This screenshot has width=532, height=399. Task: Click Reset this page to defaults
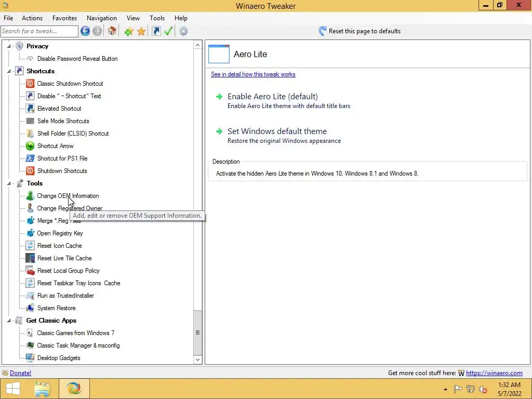pos(360,31)
